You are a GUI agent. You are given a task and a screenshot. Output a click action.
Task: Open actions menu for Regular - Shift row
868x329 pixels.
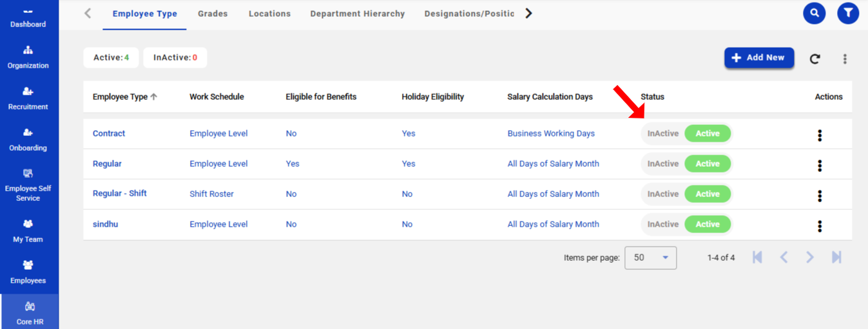click(820, 196)
